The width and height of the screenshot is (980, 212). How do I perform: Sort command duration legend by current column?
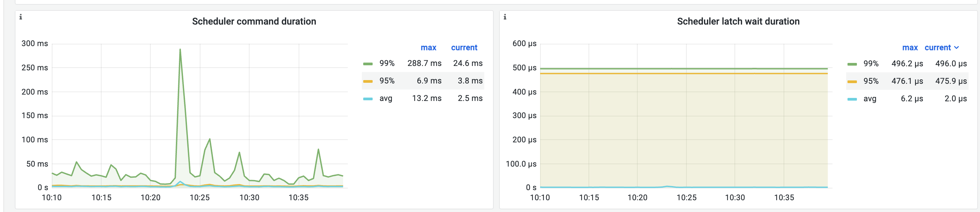464,47
